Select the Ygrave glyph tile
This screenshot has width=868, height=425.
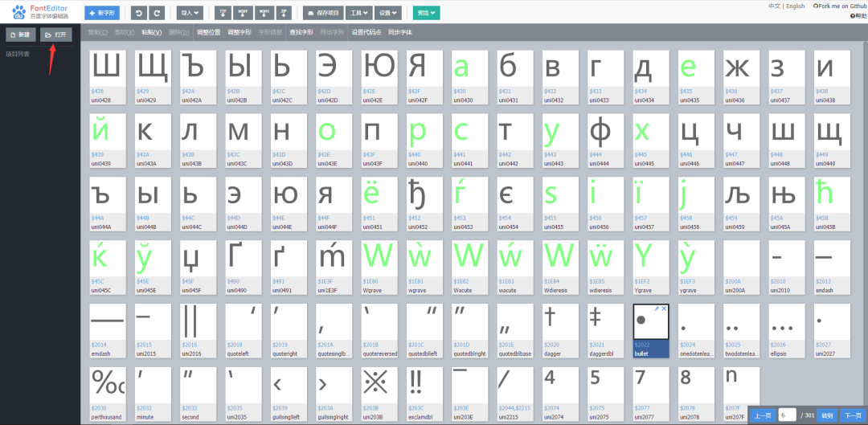coord(651,268)
